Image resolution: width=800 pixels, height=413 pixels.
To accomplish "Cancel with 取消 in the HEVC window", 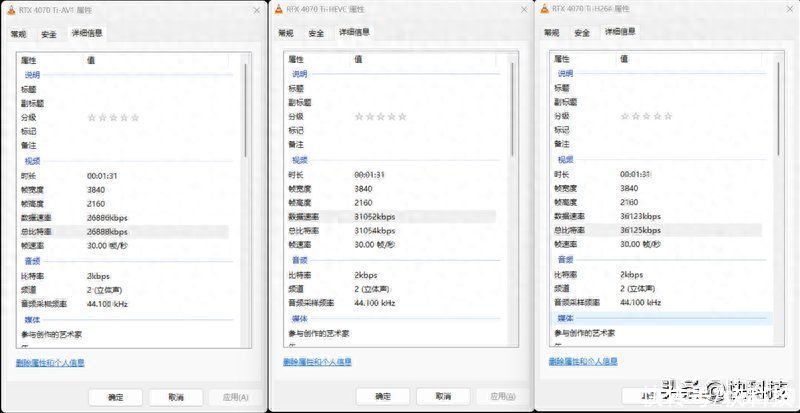I will pos(443,396).
